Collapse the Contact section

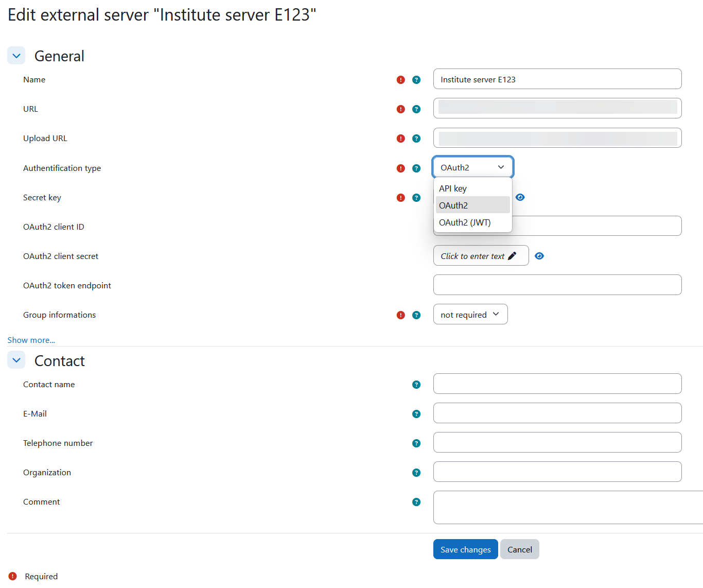coord(16,360)
